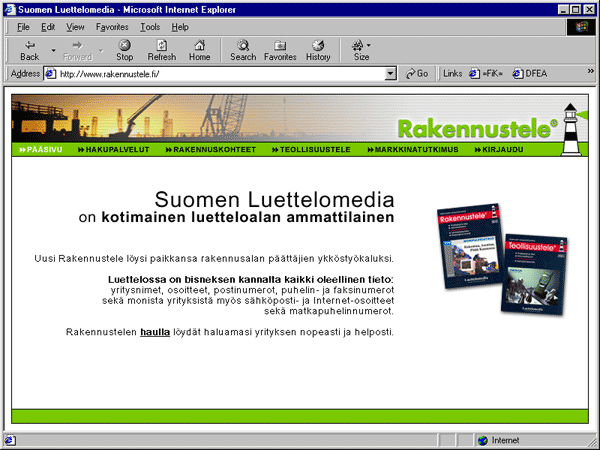The width and height of the screenshot is (600, 450).
Task: Show the History panel
Action: (318, 50)
